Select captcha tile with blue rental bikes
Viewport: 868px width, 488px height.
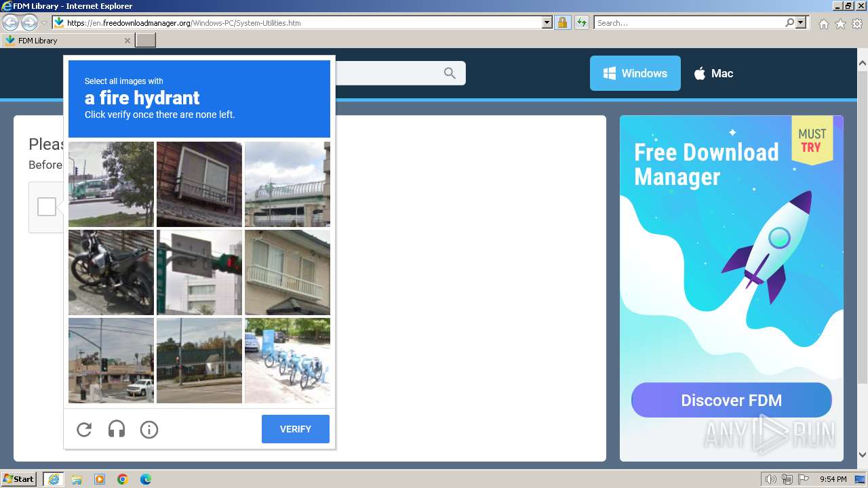pyautogui.click(x=288, y=361)
